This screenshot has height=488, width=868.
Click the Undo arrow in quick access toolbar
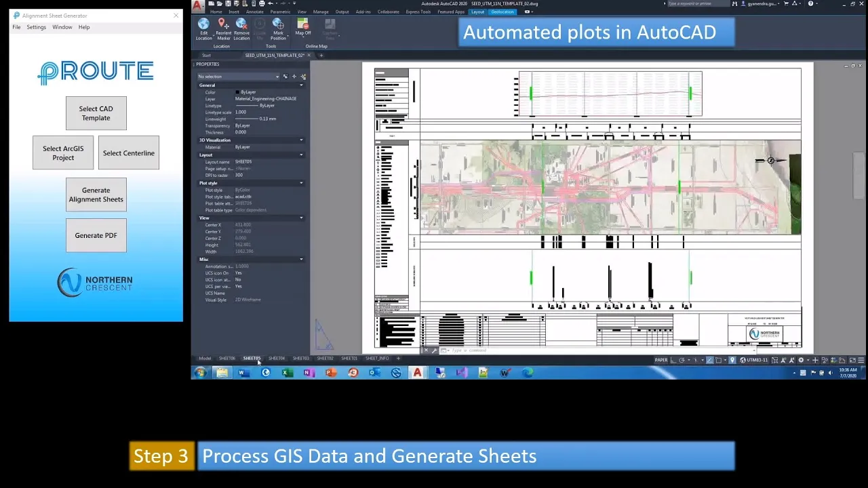point(271,3)
